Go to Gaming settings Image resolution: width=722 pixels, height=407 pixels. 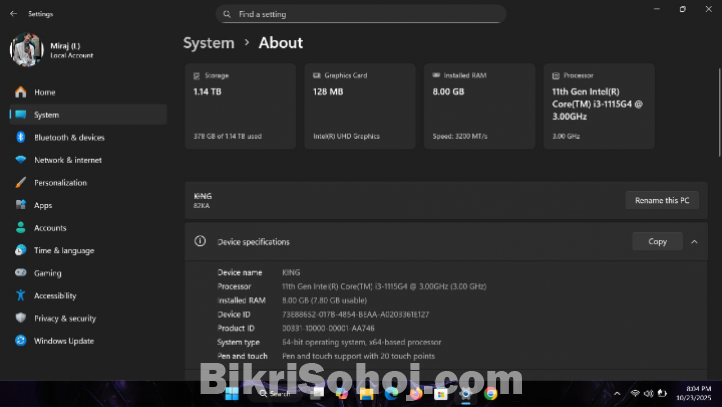coord(88,273)
